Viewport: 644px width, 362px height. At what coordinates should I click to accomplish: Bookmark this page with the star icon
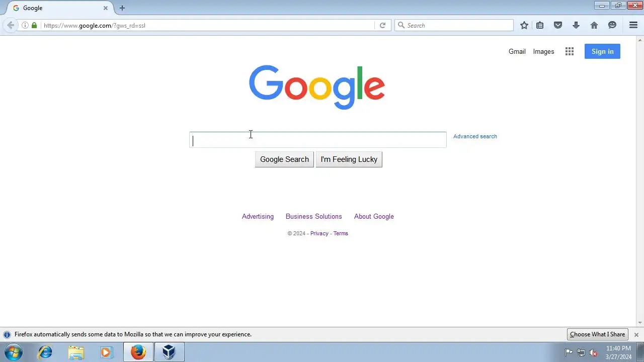[x=524, y=25]
